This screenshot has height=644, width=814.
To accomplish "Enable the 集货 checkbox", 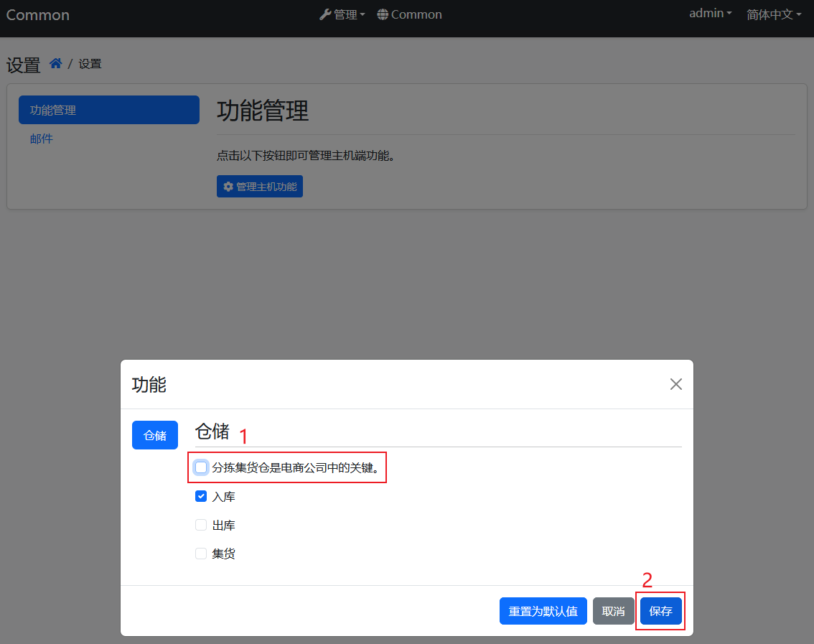I will [201, 554].
